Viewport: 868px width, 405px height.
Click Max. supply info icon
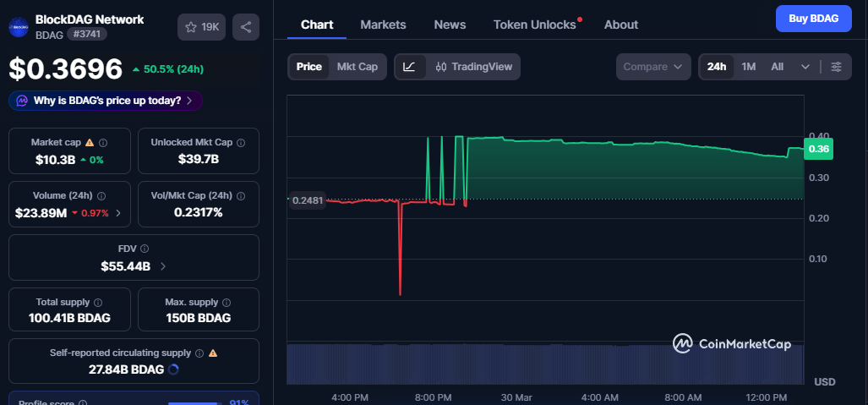click(227, 303)
